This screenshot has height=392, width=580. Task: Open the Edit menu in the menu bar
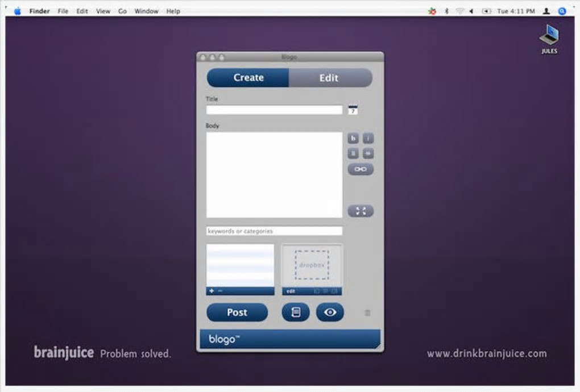click(82, 11)
